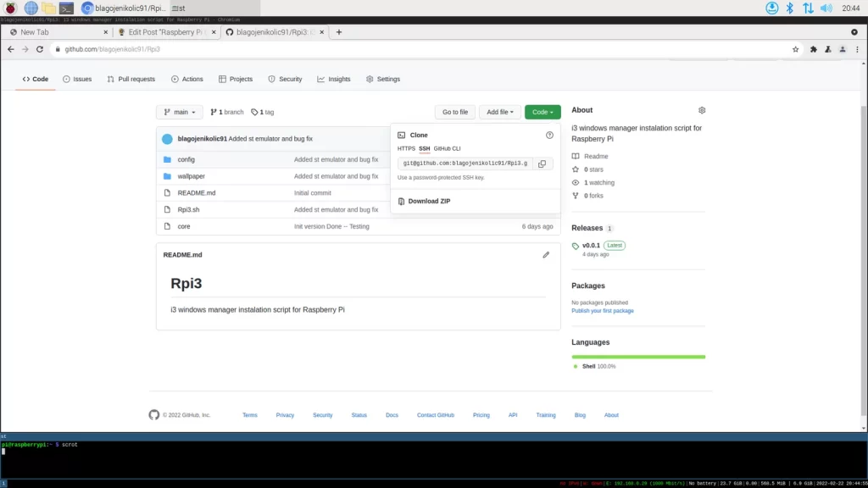
Task: Select the HTTPS clone option
Action: [406, 148]
